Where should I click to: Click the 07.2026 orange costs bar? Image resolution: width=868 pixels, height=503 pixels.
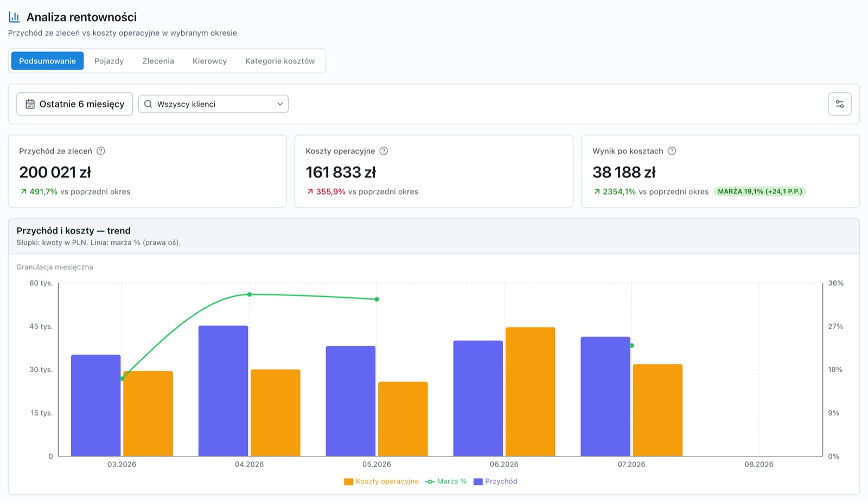tap(658, 410)
